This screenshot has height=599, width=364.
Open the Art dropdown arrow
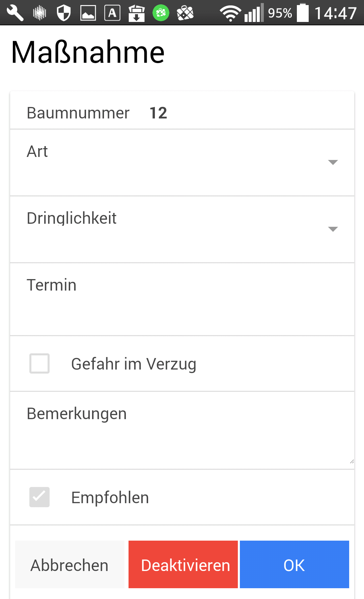click(x=333, y=162)
